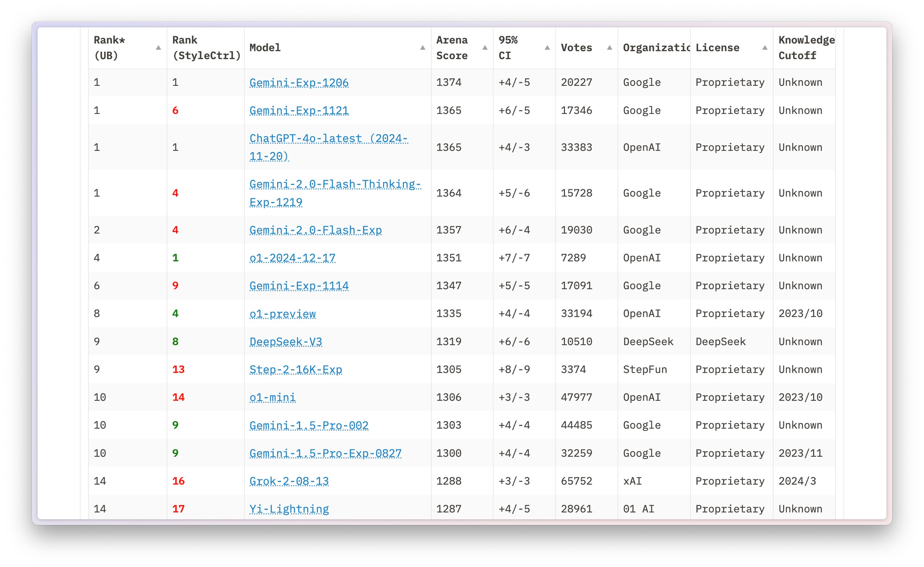Select red StyleCtrl rank 16
The width and height of the screenshot is (924, 567).
178,481
